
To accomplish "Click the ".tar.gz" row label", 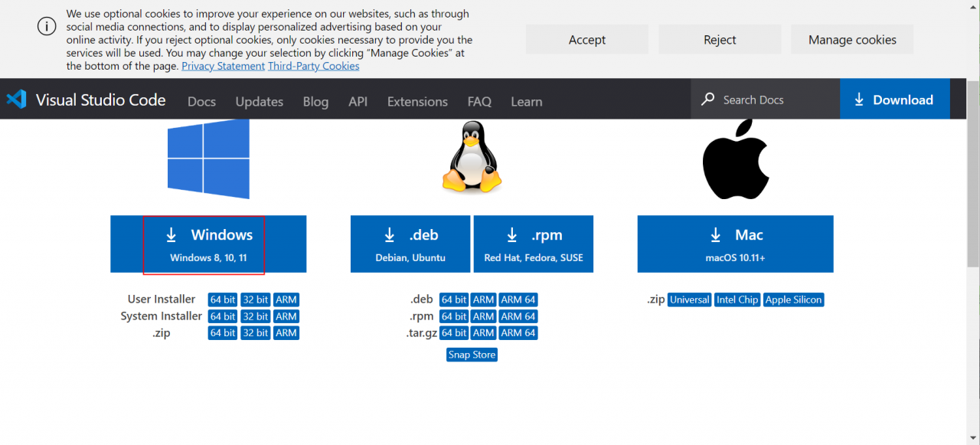I will click(420, 333).
